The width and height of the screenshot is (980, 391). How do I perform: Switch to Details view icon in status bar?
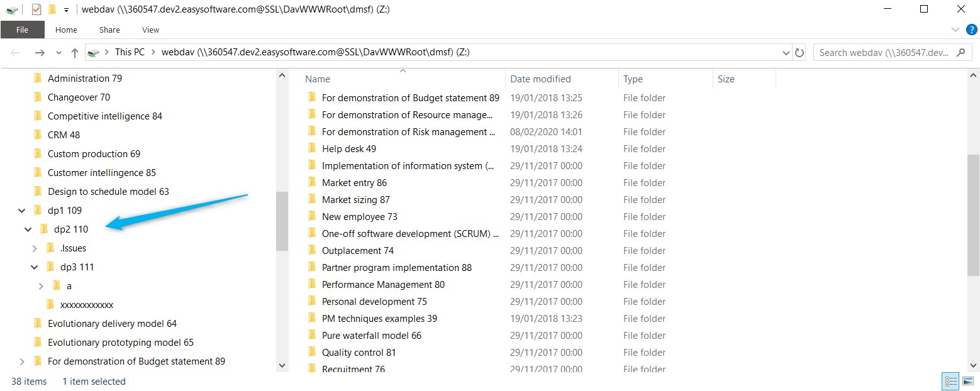950,382
